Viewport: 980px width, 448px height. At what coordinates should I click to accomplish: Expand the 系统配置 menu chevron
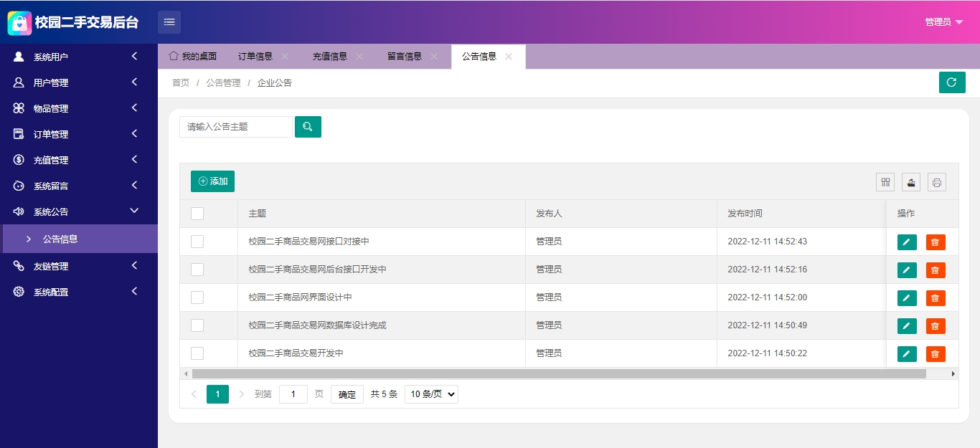(134, 292)
